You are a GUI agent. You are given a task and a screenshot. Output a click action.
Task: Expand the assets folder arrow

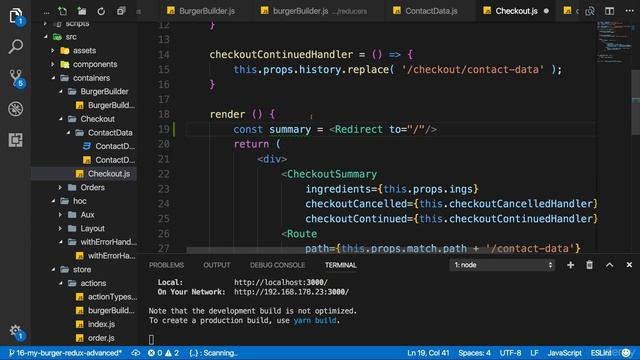point(53,51)
